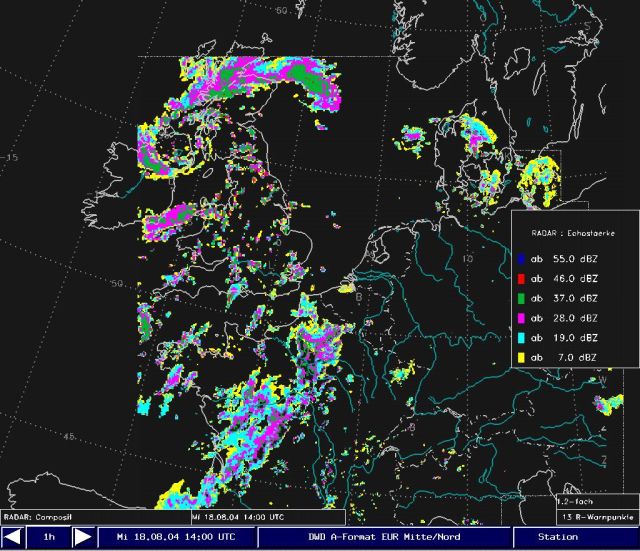640x551 pixels.
Task: Click the 13 R-Warnpunkte label
Action: point(596,517)
